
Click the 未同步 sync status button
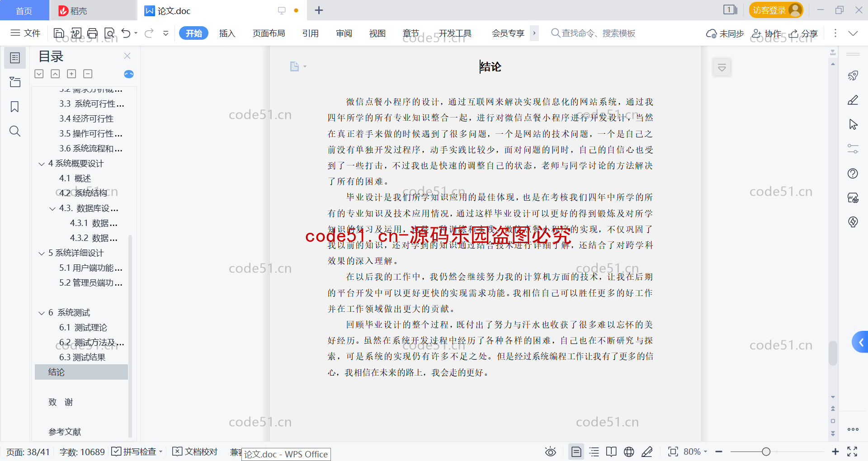[x=725, y=33]
